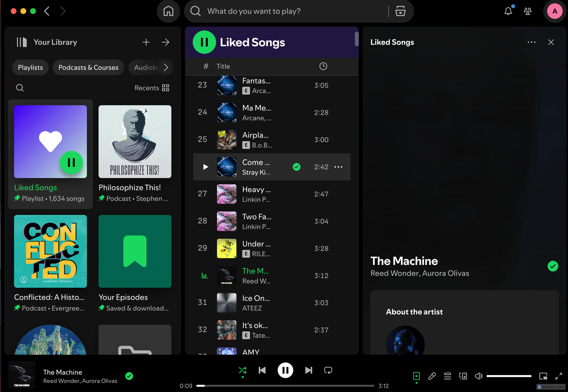Open the Browse icon in search bar

click(400, 11)
